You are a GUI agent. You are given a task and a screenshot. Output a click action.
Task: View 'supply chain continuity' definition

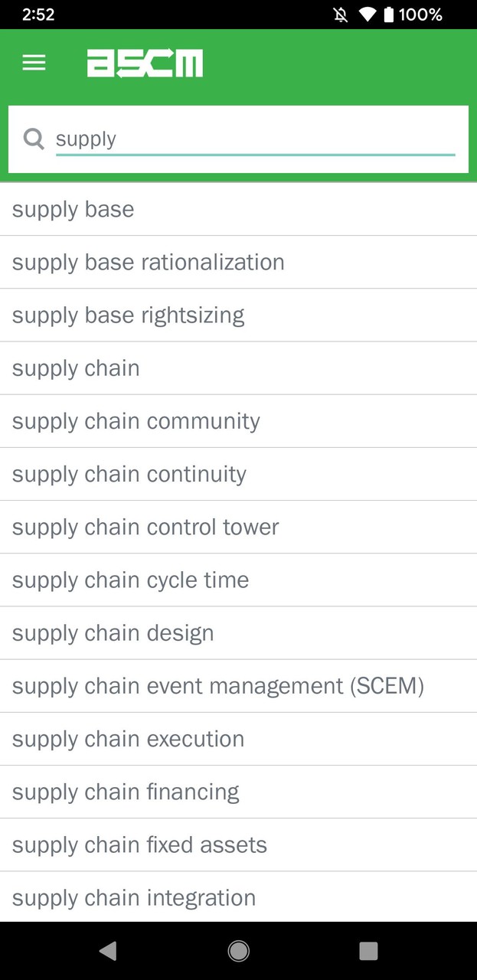click(x=129, y=474)
